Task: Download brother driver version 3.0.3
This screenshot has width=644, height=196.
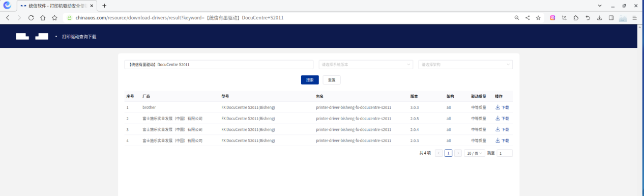Action: [502, 107]
